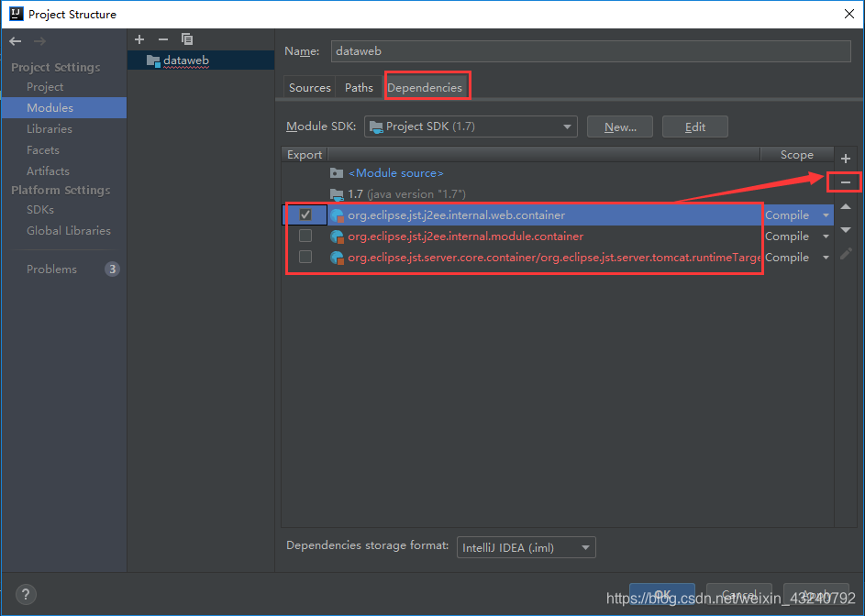Screen dimensions: 865x616
Task: Open scope dropdown for web.container
Action: [826, 215]
